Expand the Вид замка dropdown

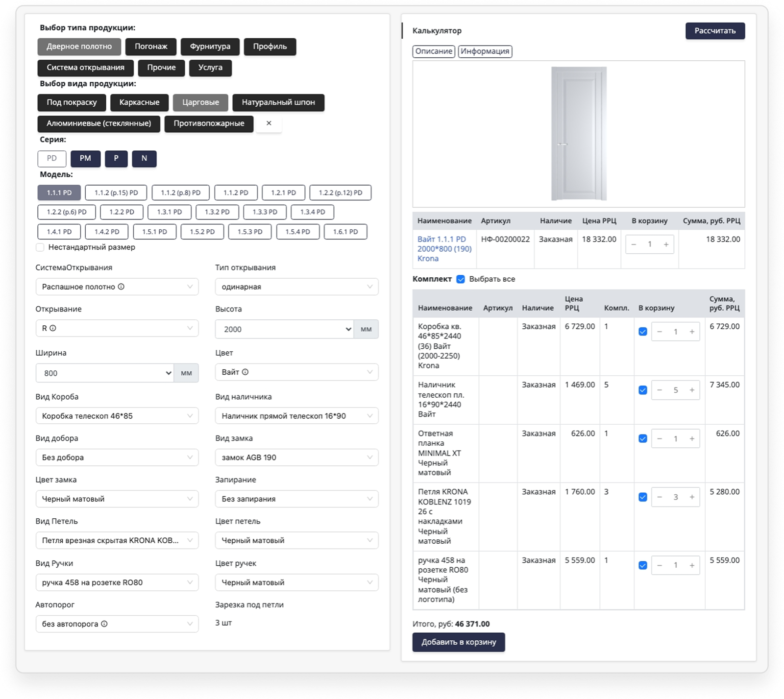pyautogui.click(x=296, y=458)
